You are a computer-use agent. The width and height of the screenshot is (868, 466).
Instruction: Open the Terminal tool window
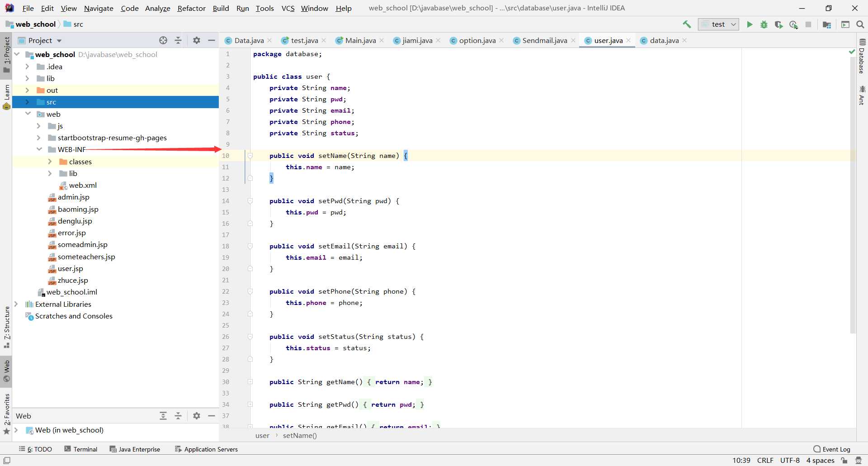81,449
